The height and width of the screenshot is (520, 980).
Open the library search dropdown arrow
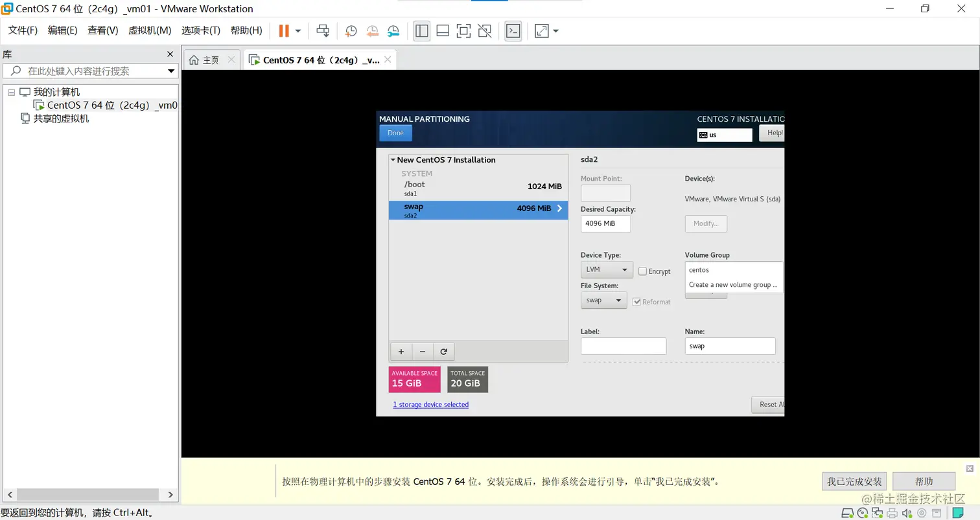point(172,71)
